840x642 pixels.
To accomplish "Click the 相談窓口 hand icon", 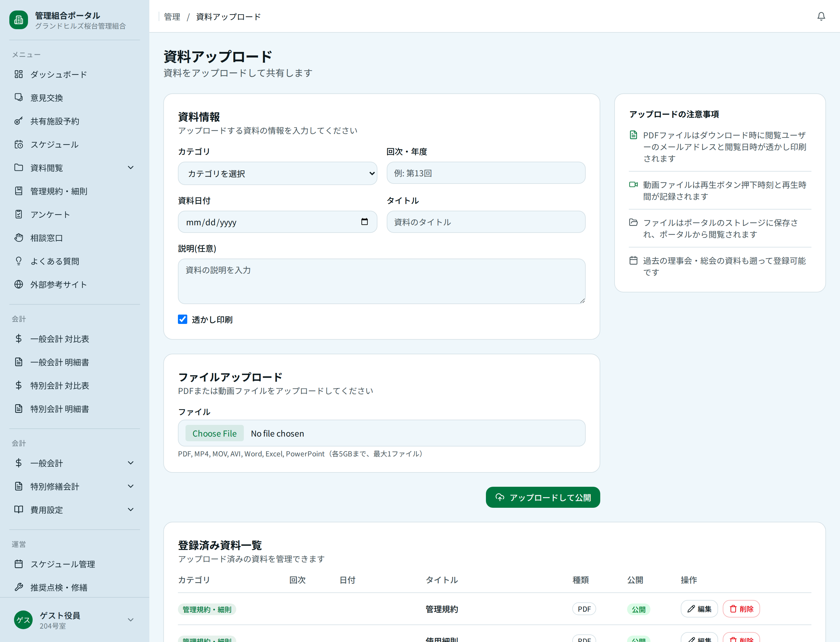I will click(18, 237).
